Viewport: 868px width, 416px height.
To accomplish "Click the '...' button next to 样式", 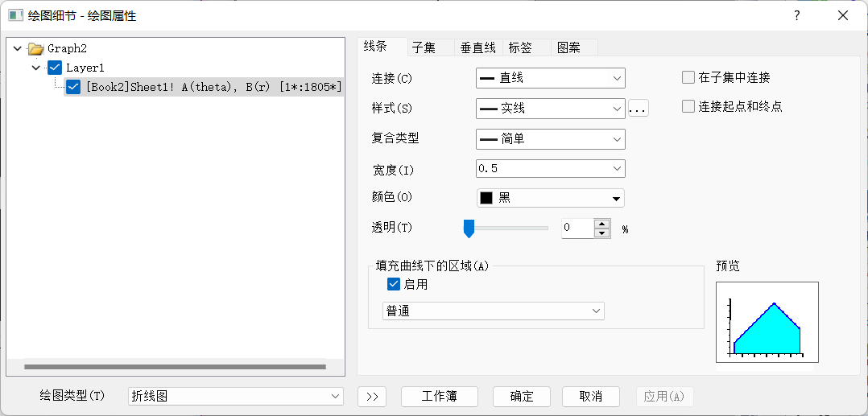I will pos(638,108).
